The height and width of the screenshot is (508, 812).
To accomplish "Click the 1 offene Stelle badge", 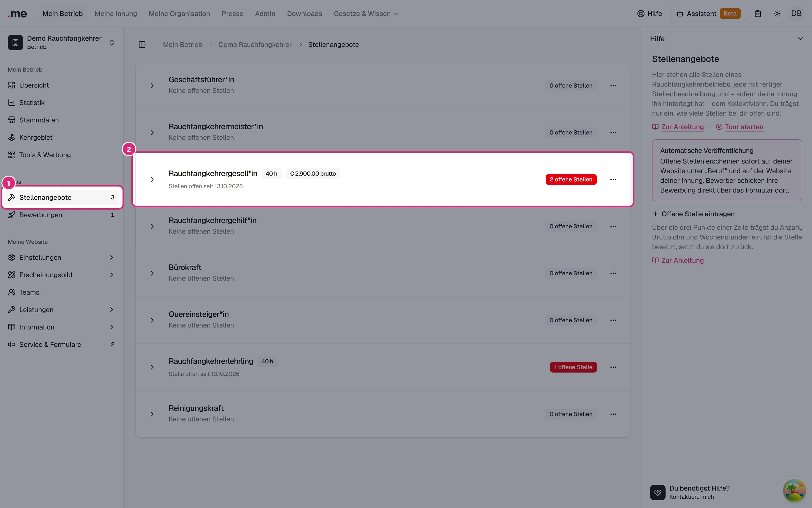I will point(573,367).
